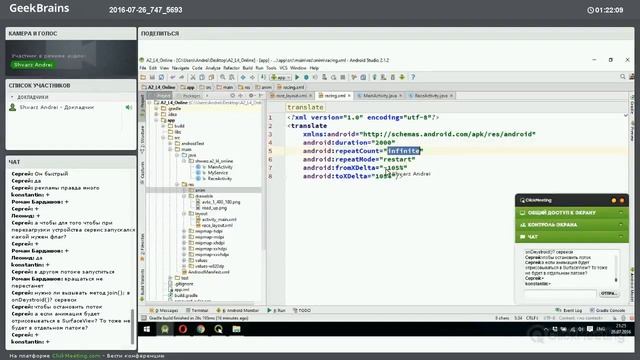The image size is (640, 360).
Task: Click the ОТПРА... send button in ClickMeeting
Action: [609, 293]
